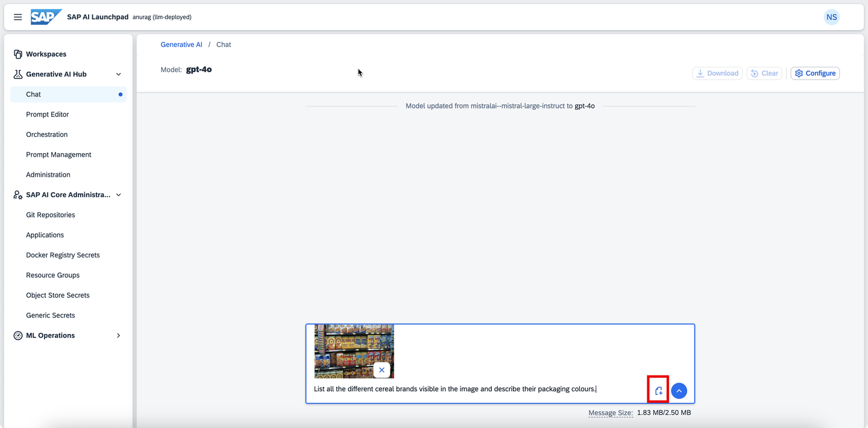Click the Workspaces icon in sidebar

18,54
